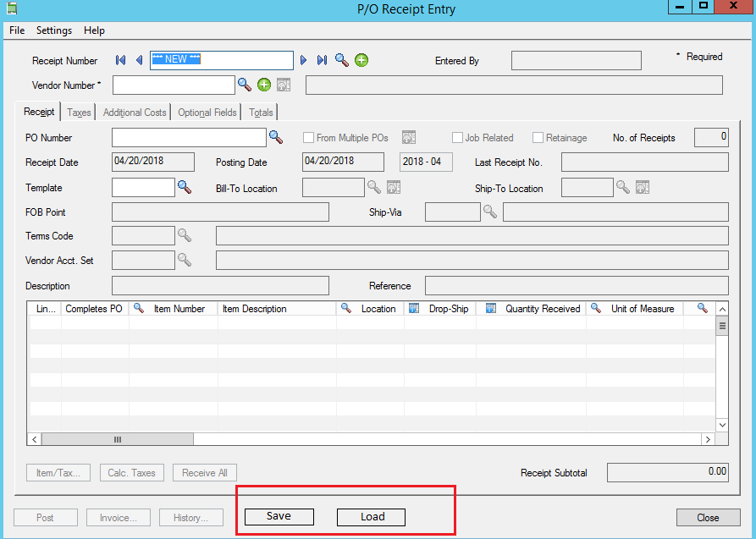Enable From Multiple POs checkbox
This screenshot has height=539, width=756.
[308, 138]
